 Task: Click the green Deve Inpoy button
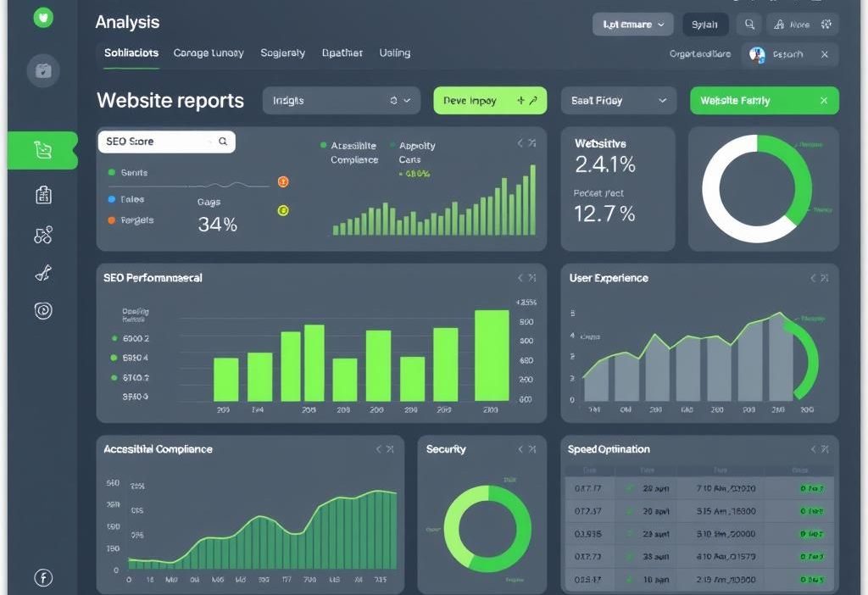point(489,100)
